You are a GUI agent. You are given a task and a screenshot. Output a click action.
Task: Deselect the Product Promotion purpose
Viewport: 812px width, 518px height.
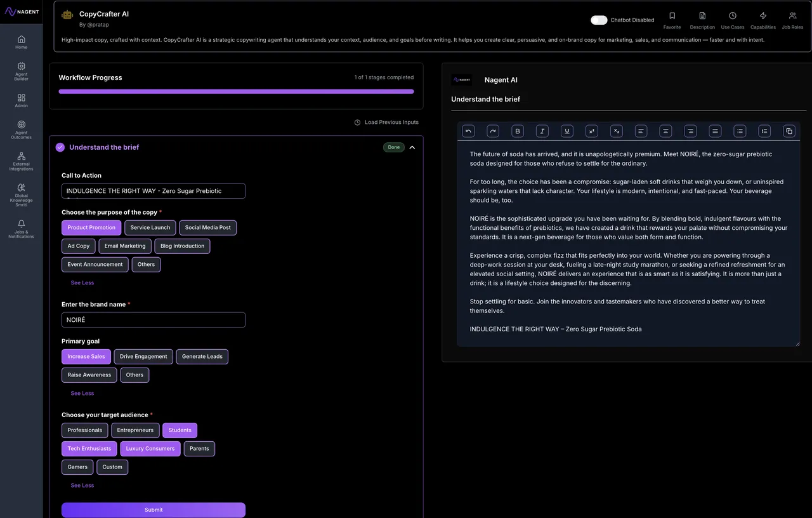point(91,228)
